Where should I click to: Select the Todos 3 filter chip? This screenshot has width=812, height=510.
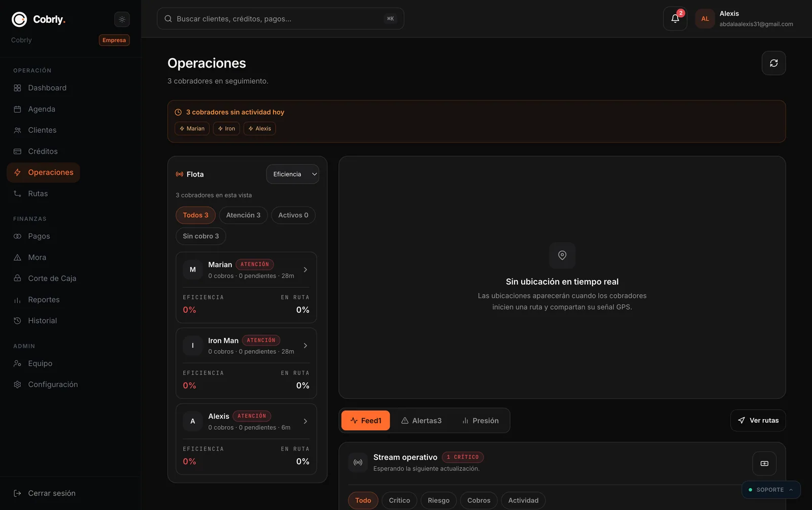pyautogui.click(x=195, y=215)
